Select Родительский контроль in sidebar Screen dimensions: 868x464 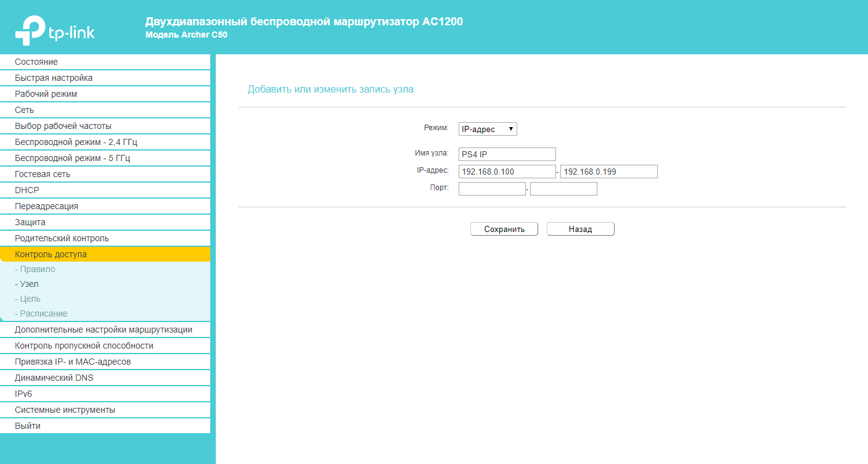pos(105,238)
